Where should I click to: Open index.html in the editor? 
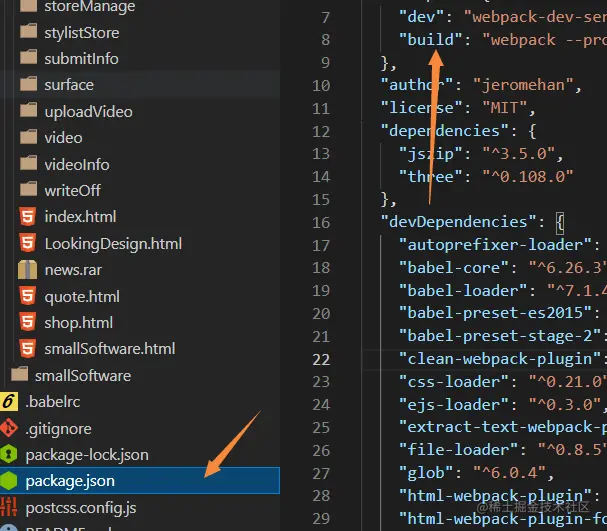click(80, 217)
